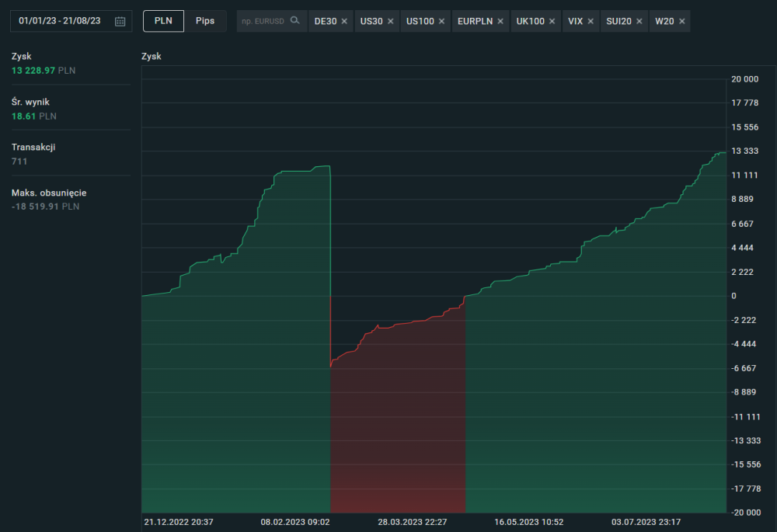Click the 0 axis label

coord(734,296)
